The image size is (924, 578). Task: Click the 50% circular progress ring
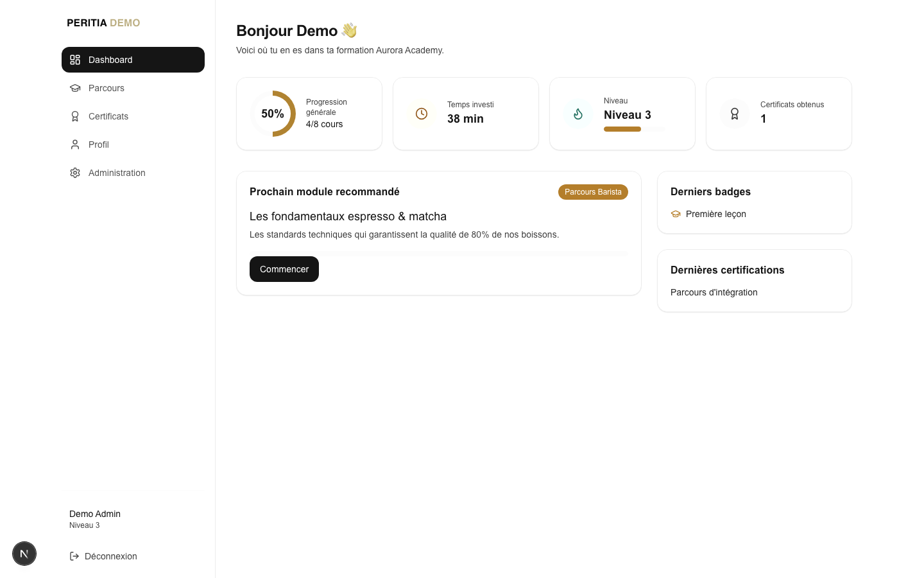click(273, 114)
